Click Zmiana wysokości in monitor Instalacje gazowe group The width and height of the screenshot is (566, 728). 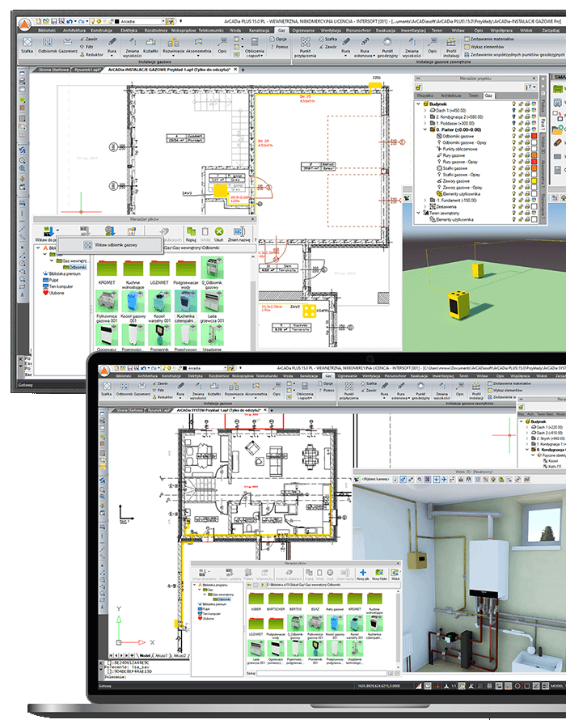(x=133, y=48)
